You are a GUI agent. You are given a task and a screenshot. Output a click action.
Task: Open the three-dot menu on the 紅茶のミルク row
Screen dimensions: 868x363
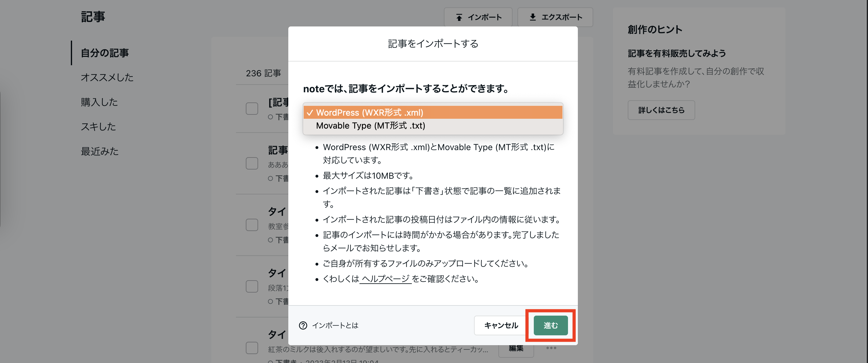click(551, 348)
